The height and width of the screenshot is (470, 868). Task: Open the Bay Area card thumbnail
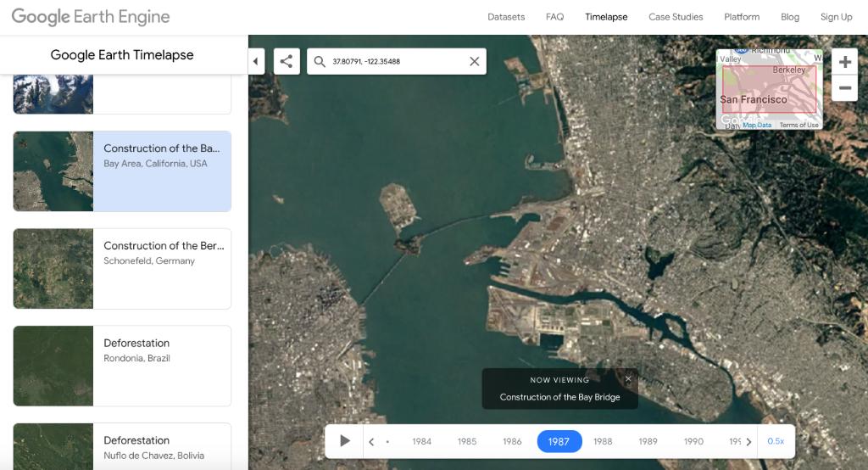click(x=53, y=171)
